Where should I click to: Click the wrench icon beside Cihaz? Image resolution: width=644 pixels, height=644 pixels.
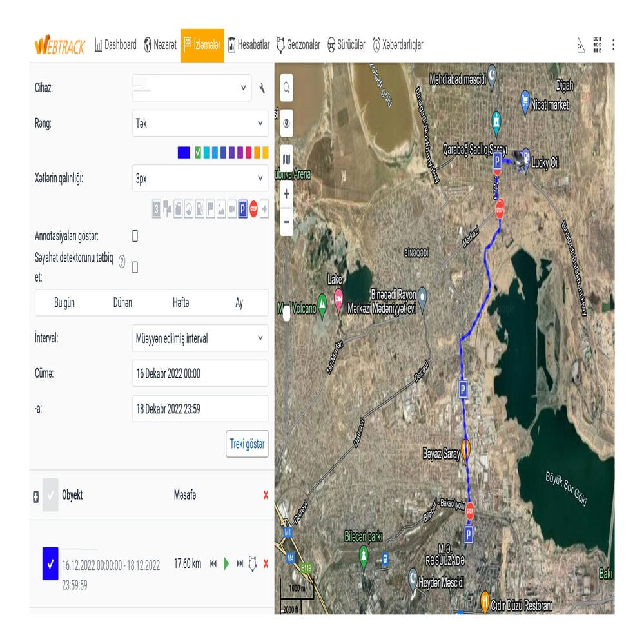(x=262, y=88)
